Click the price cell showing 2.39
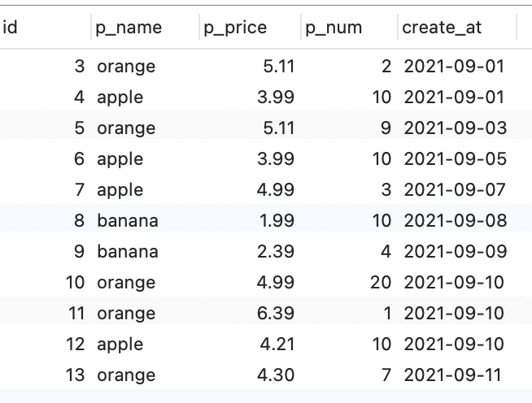 275,252
